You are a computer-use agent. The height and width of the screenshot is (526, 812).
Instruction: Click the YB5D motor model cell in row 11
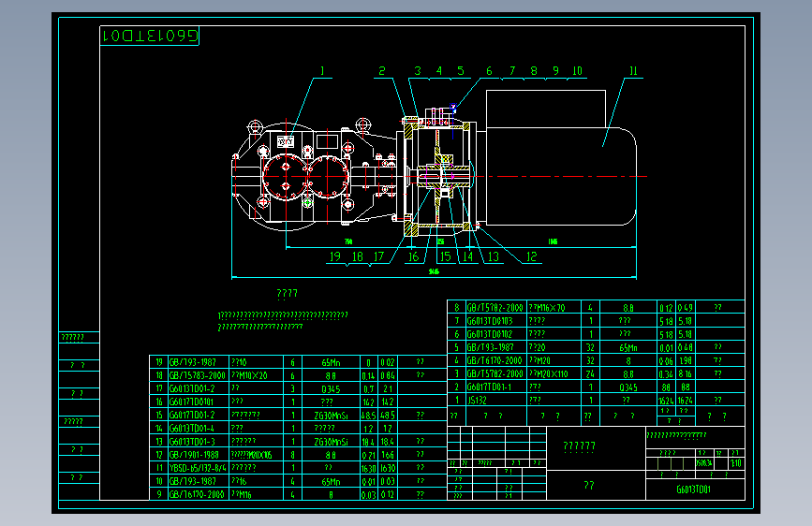coord(198,468)
